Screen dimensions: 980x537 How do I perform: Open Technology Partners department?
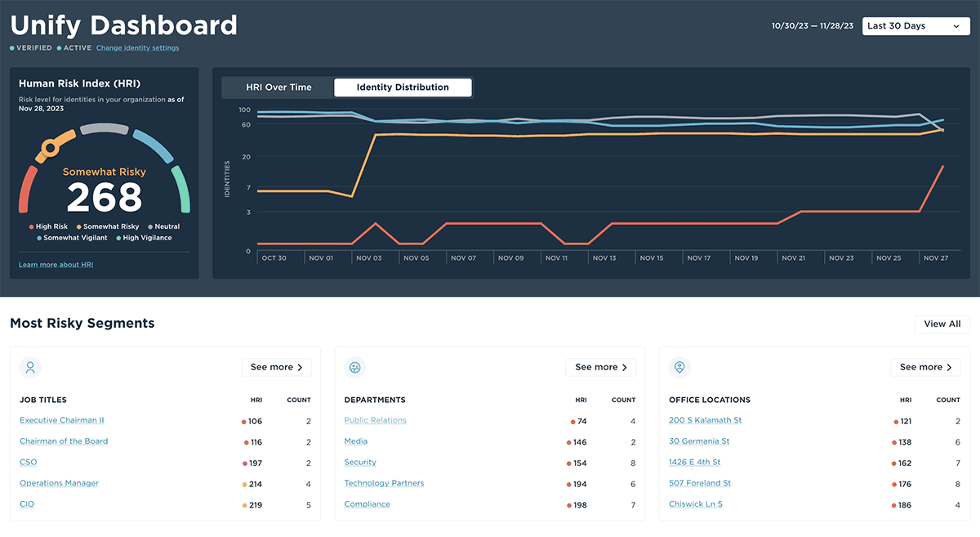[384, 483]
